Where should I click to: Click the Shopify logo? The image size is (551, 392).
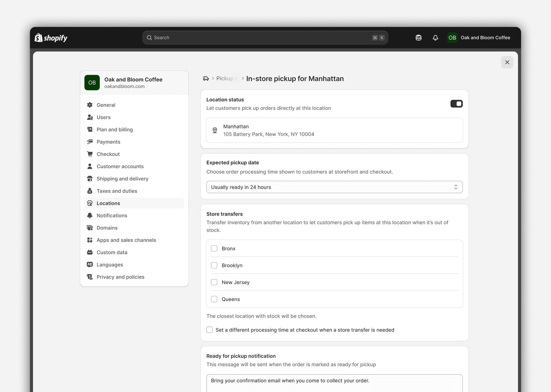(x=51, y=38)
